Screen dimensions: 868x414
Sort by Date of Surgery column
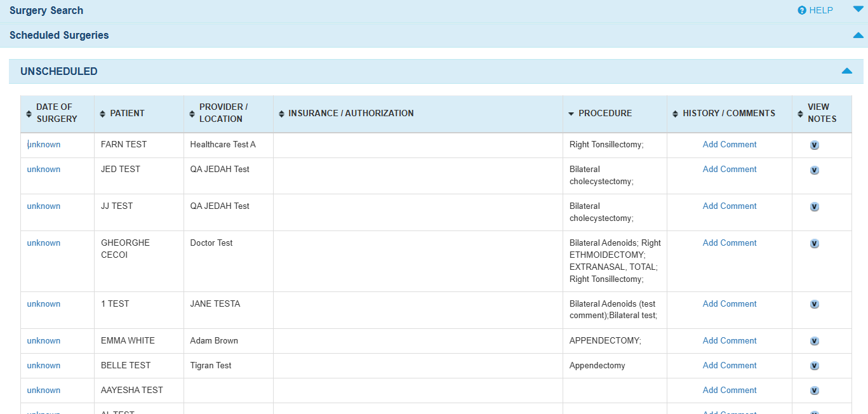point(57,113)
